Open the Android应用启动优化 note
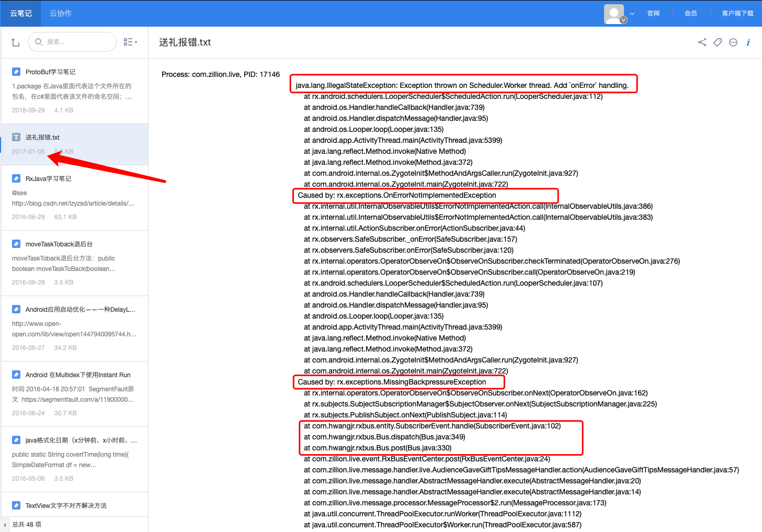Screen dimensions: 762x532 (x=75, y=329)
